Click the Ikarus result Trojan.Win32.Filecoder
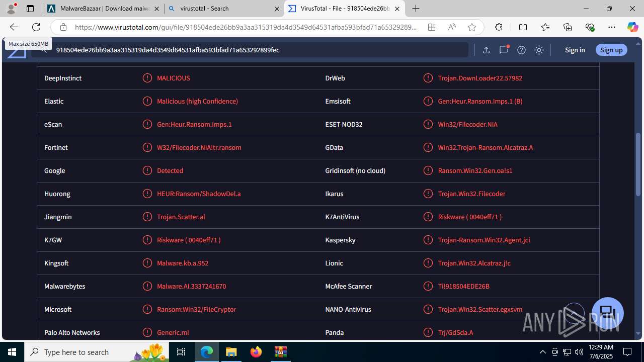 [471, 194]
